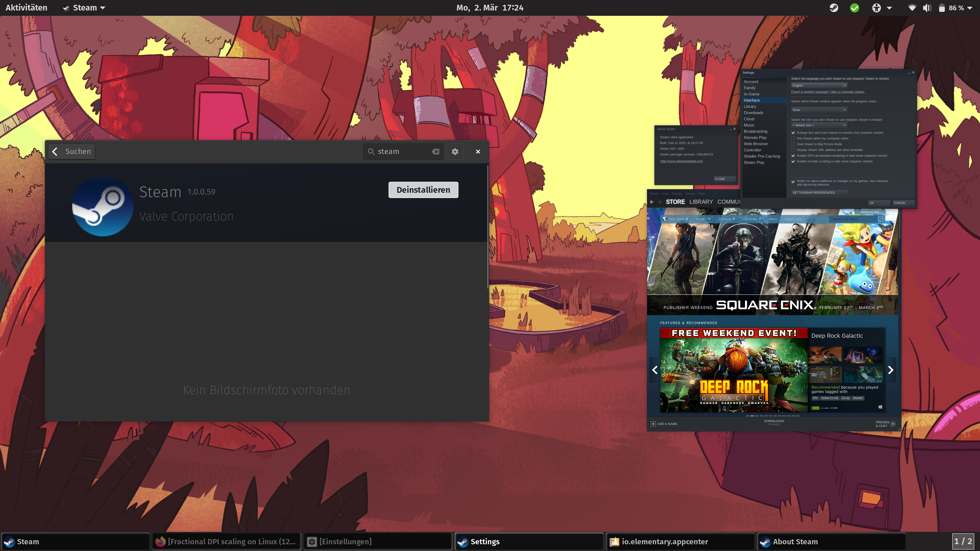Open the Store startup window dropdown
Screen dimensions: 980x551
point(819,110)
